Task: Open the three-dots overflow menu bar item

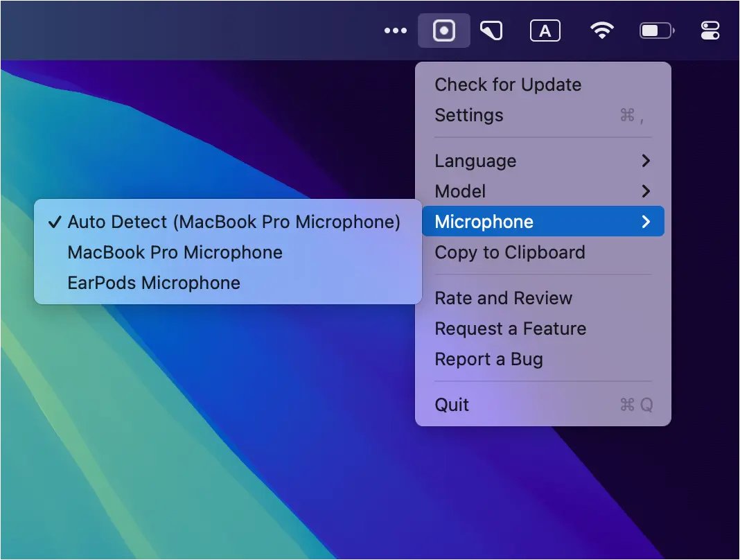Action: point(395,31)
